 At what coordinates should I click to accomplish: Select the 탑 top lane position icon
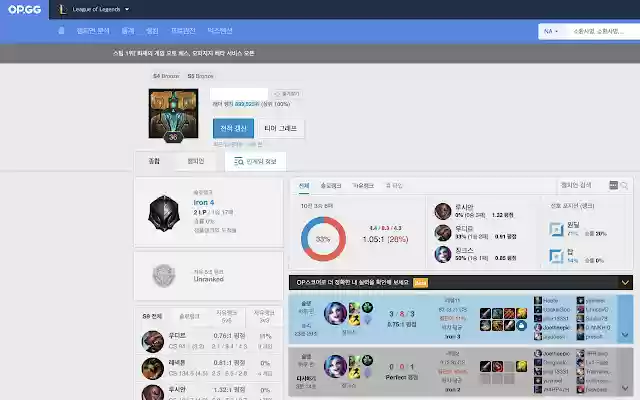[x=556, y=256]
